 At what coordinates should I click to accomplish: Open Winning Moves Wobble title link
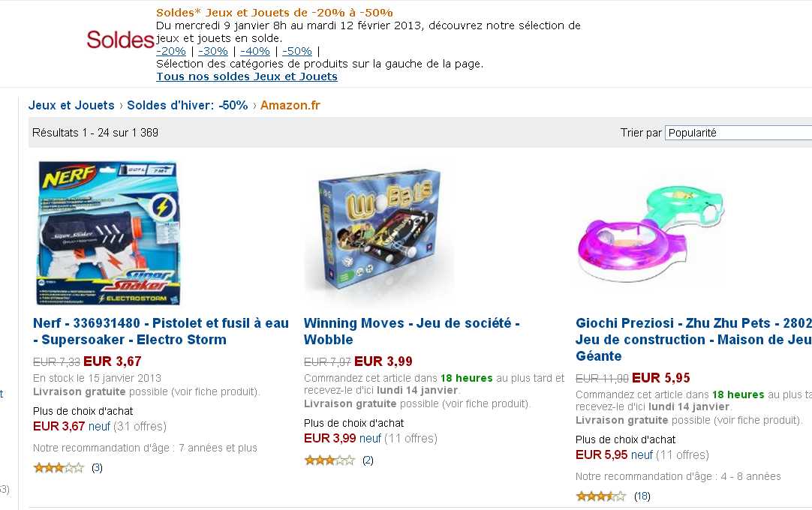412,331
